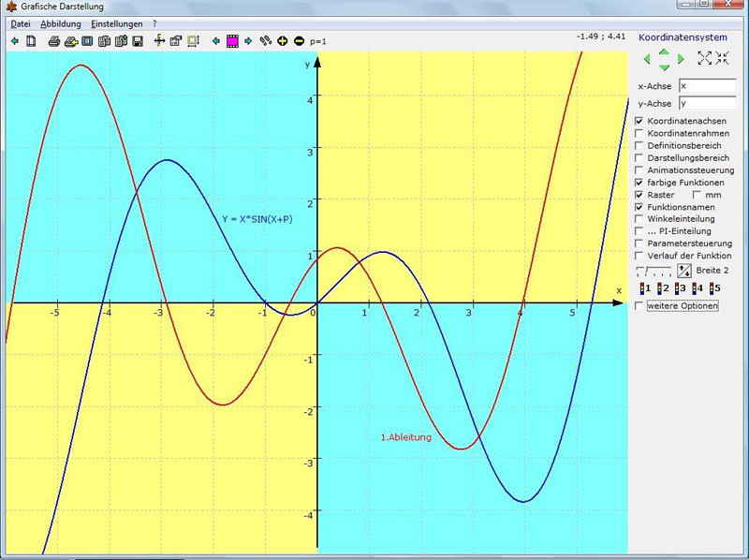749x560 pixels.
Task: Click the line width up/down toggle icon
Action: [x=684, y=271]
